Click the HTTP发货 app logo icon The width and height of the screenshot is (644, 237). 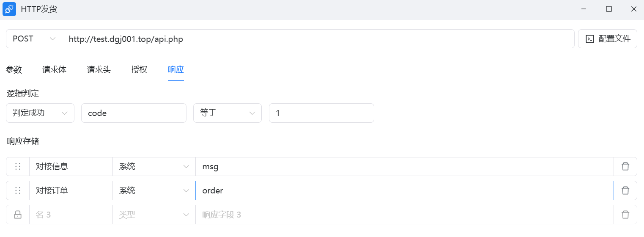pyautogui.click(x=9, y=9)
